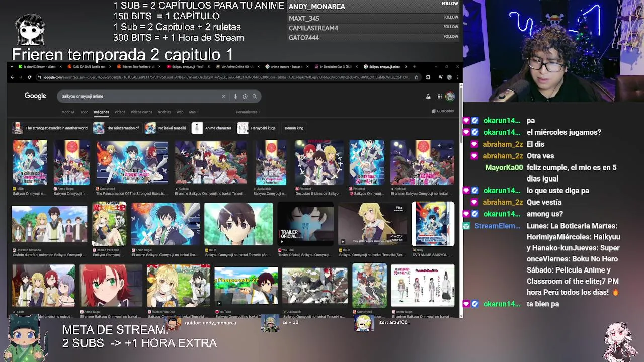This screenshot has width=644, height=362.
Task: Open the red-haired girl Anmo Sugoi image
Action: point(111,286)
